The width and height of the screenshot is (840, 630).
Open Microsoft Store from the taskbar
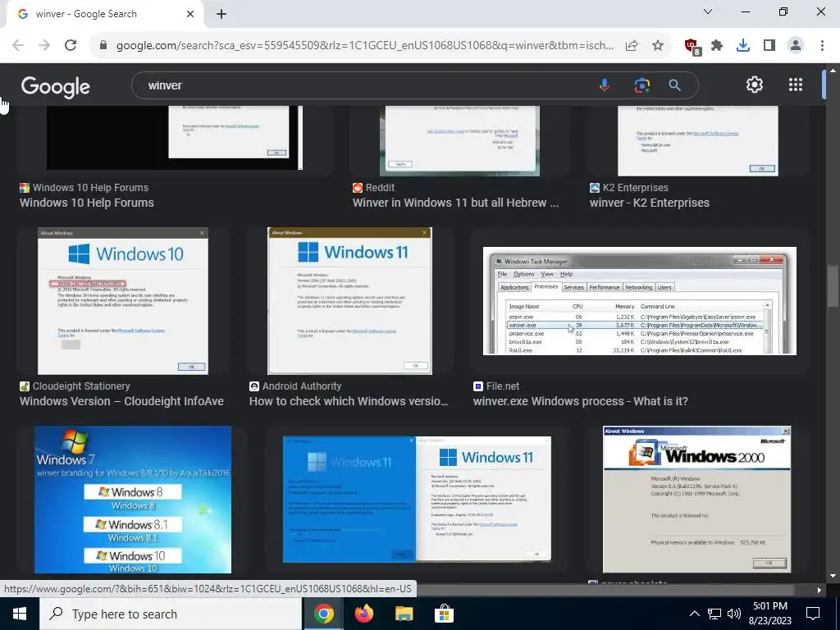[x=444, y=614]
